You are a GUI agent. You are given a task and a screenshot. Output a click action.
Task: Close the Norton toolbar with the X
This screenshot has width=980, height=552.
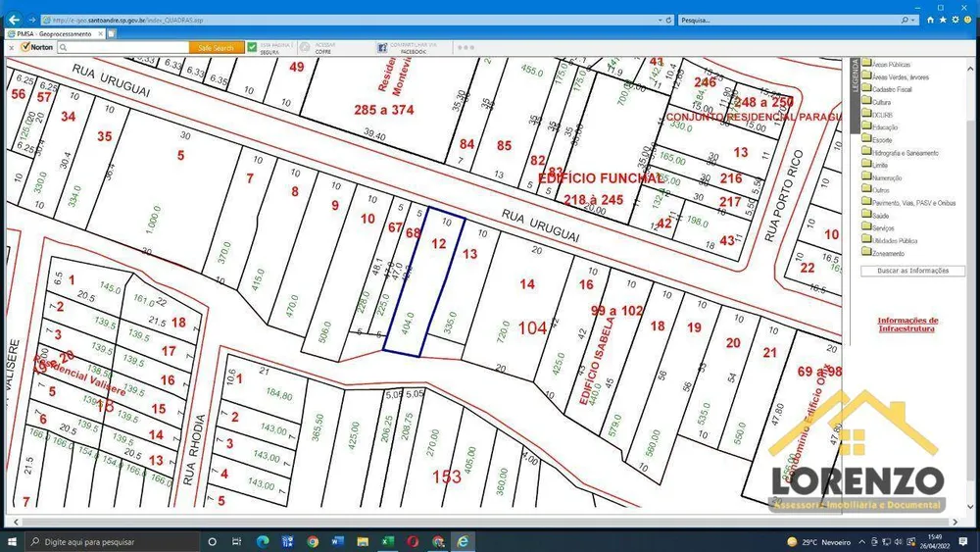coord(11,47)
